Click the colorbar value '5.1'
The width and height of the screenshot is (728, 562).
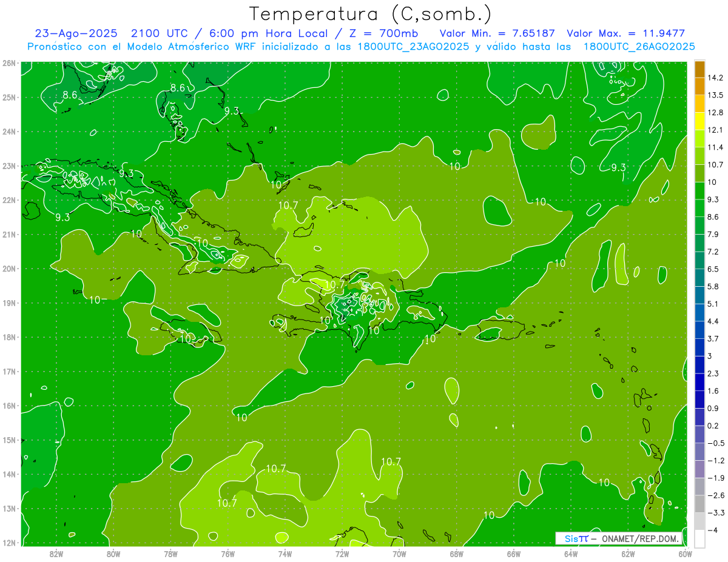[713, 304]
